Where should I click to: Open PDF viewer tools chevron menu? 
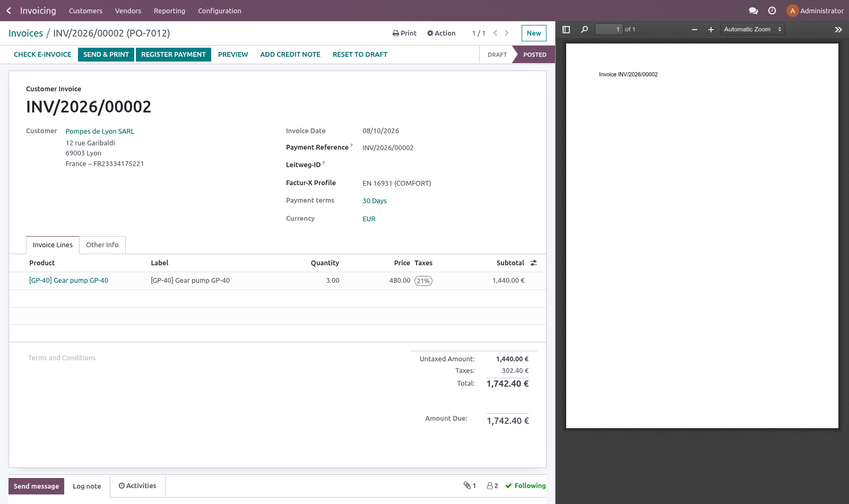[x=838, y=30]
